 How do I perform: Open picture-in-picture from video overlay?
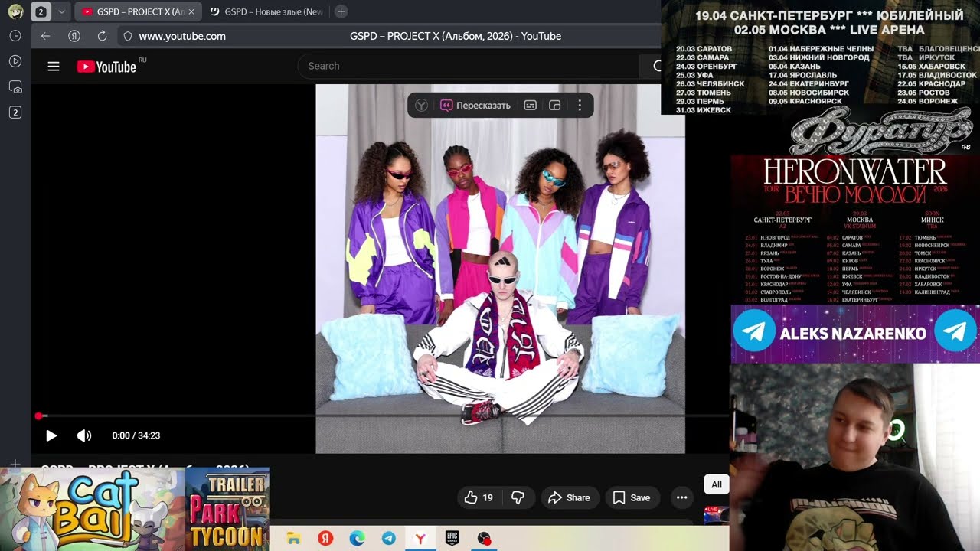pos(555,106)
